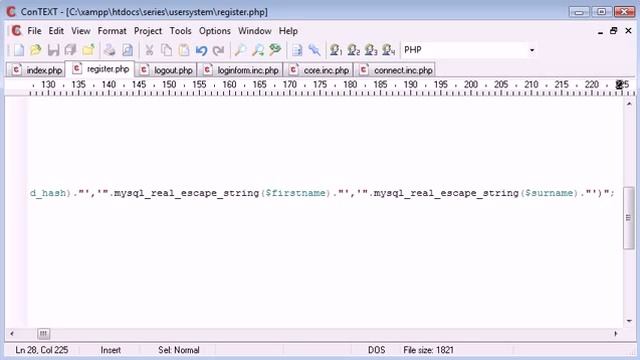Open the connect.inc.php tab

(395, 70)
